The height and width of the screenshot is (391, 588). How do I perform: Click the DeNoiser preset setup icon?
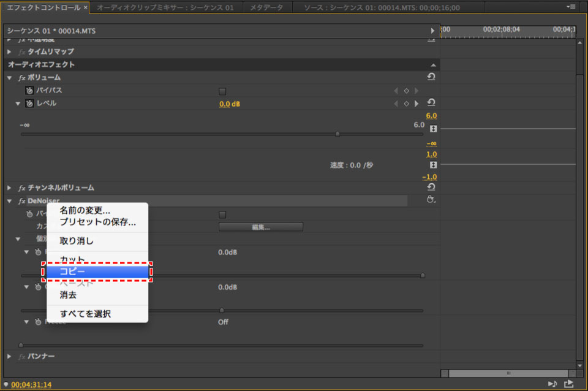(431, 200)
